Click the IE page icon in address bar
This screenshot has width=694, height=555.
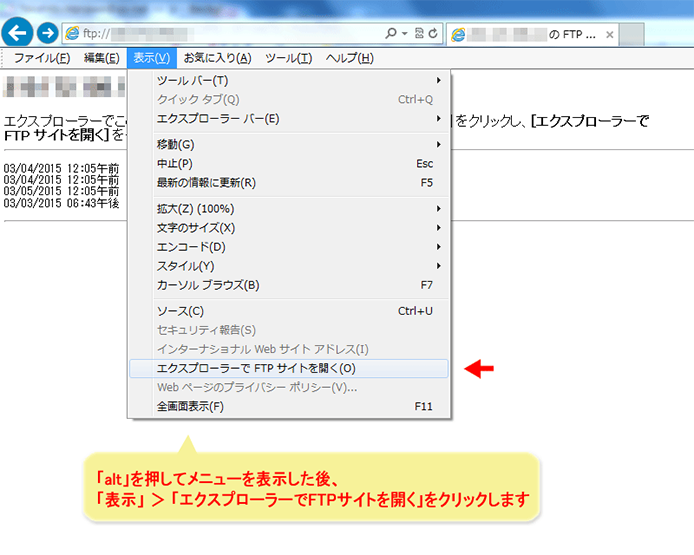[72, 33]
